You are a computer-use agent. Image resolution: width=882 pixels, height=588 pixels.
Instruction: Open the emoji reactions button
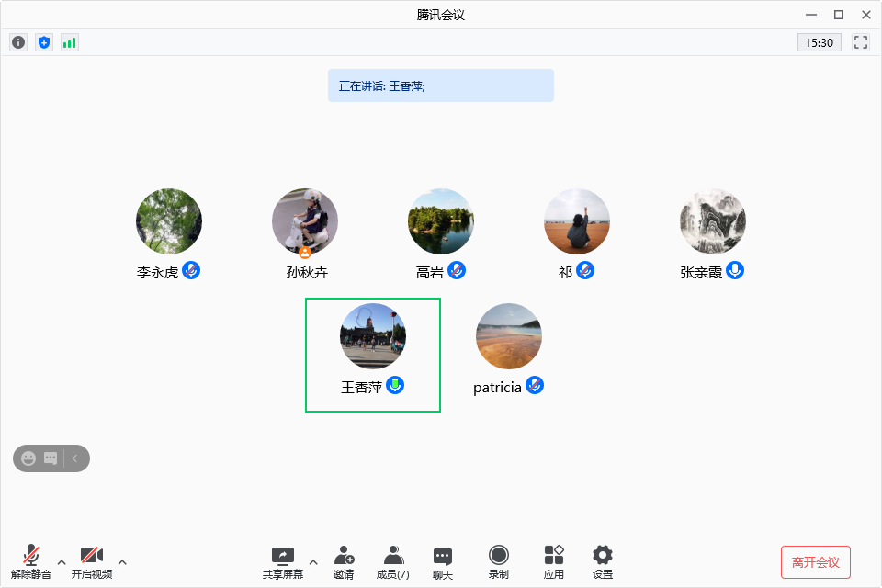point(28,458)
